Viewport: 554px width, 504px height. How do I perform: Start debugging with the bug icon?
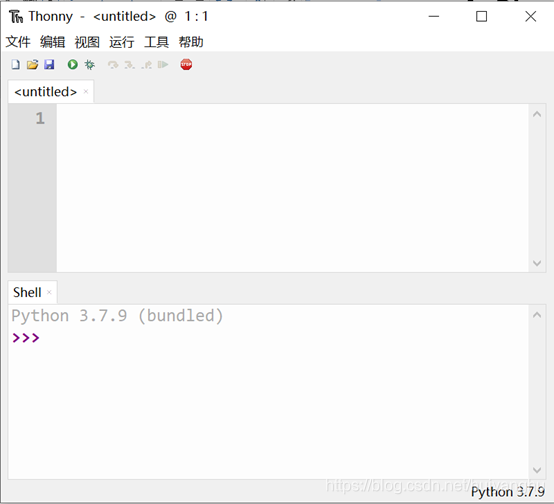[90, 65]
